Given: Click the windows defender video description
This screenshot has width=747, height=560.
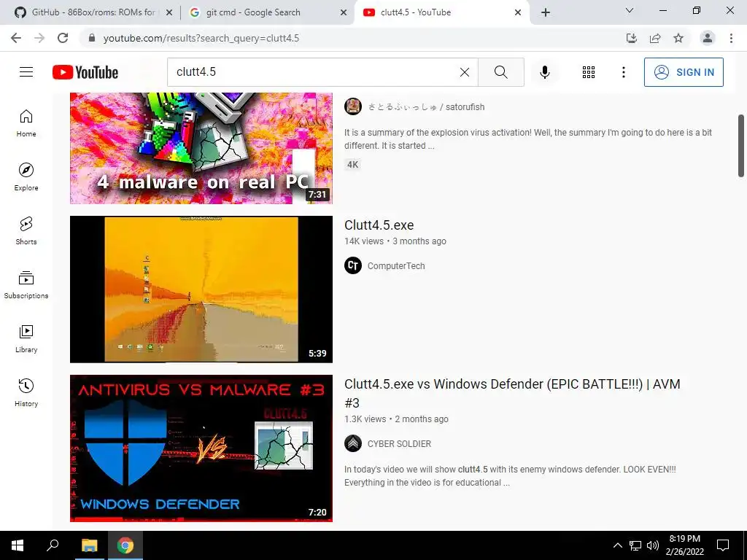Looking at the screenshot, I should pos(510,475).
